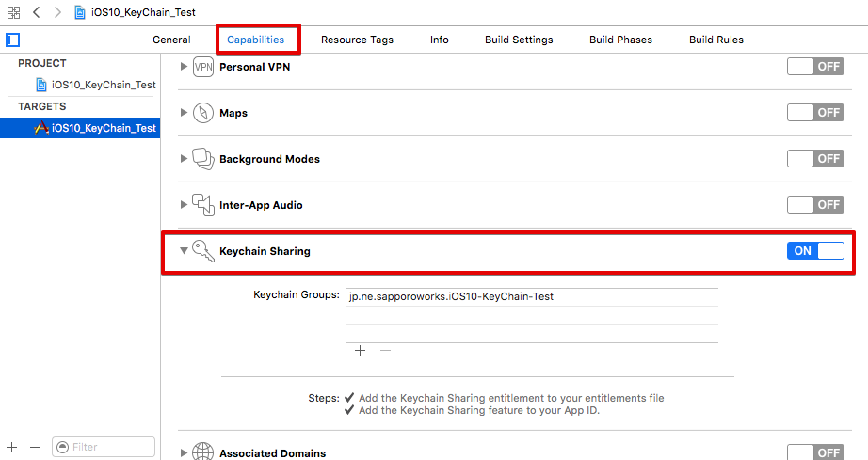This screenshot has width=868, height=460.
Task: Enable the Background Modes switch
Action: (815, 159)
